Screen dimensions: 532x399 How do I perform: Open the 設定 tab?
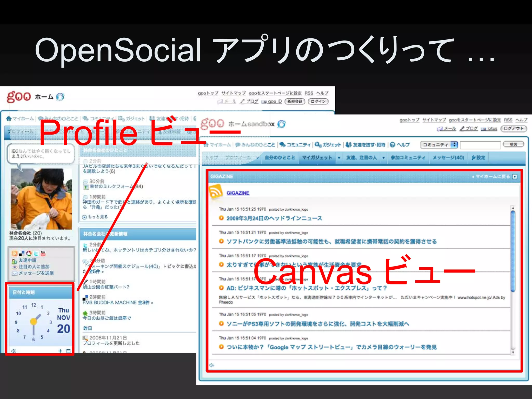coord(478,158)
